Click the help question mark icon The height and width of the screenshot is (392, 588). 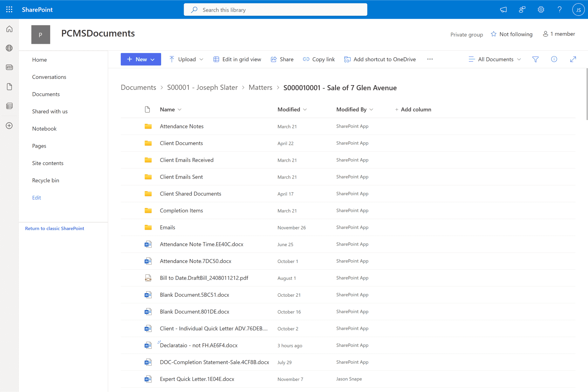(559, 10)
